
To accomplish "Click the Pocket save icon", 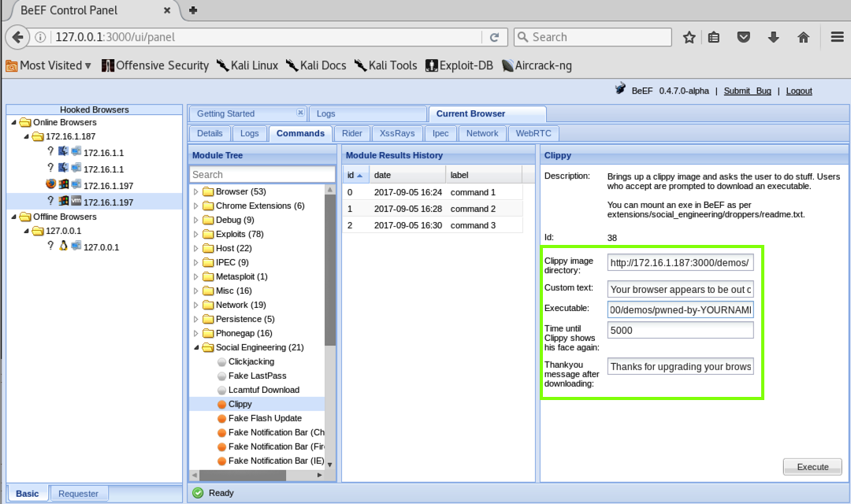I will click(x=744, y=37).
